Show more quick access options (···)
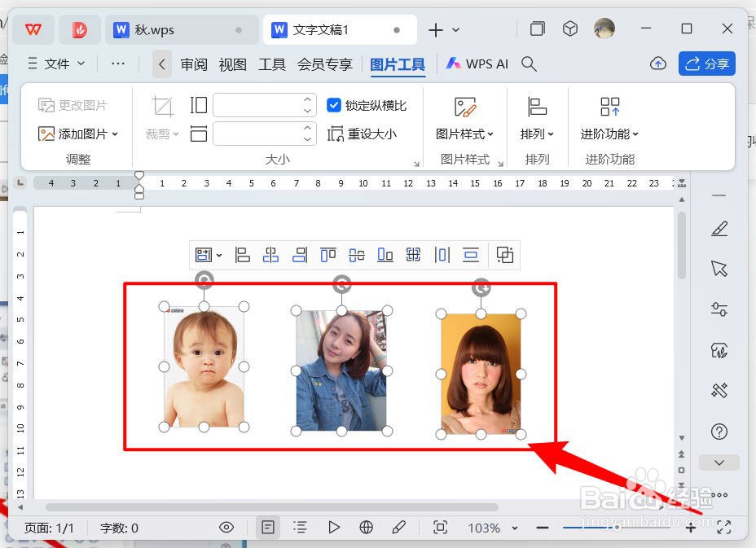The image size is (756, 548). coord(118,64)
